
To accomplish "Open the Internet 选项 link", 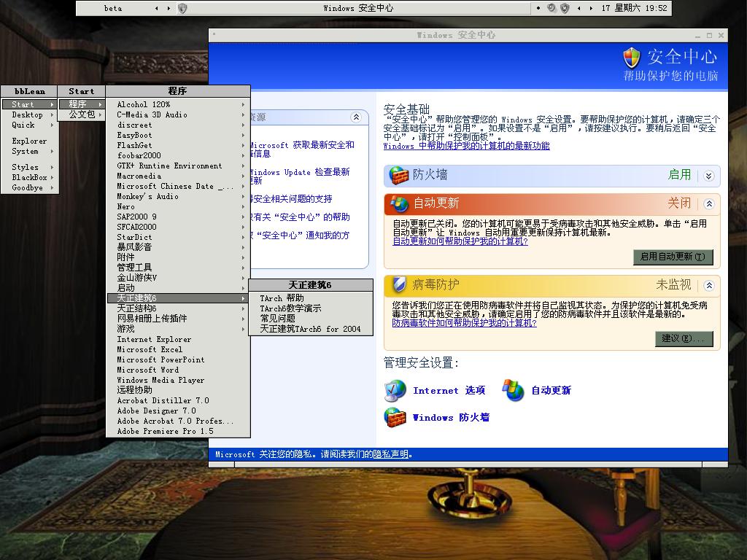I will 449,391.
